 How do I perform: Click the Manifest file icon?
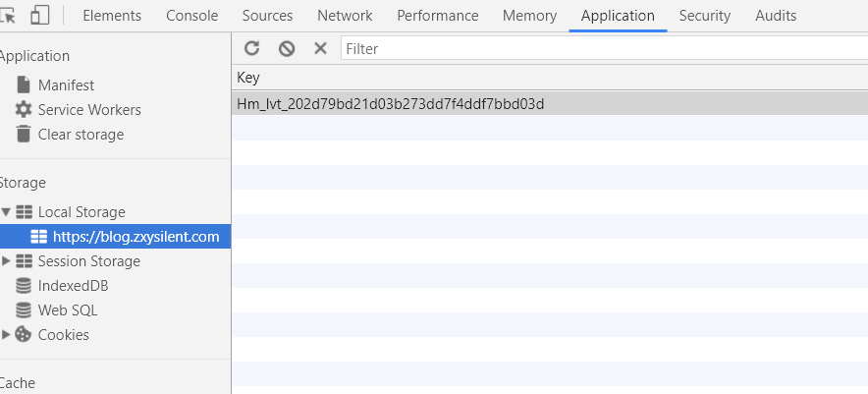(x=24, y=84)
